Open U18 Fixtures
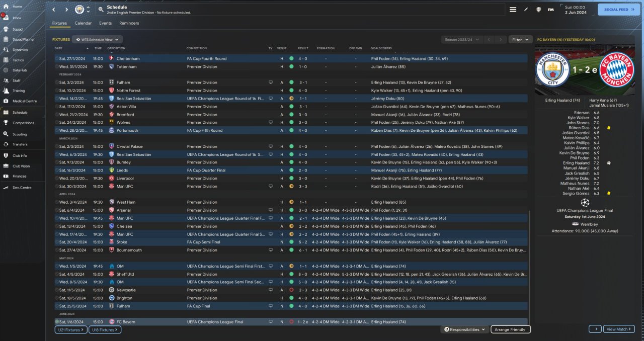Image resolution: width=644 pixels, height=341 pixels. (105, 329)
